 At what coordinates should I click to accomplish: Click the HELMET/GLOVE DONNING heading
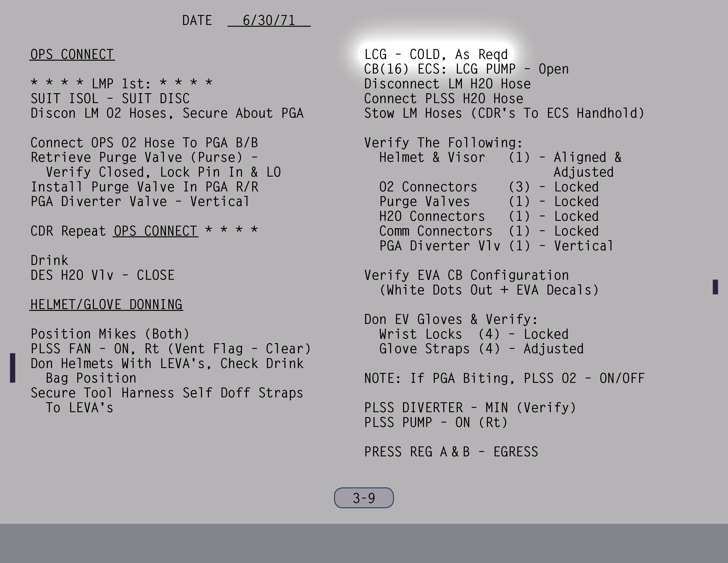[106, 304]
